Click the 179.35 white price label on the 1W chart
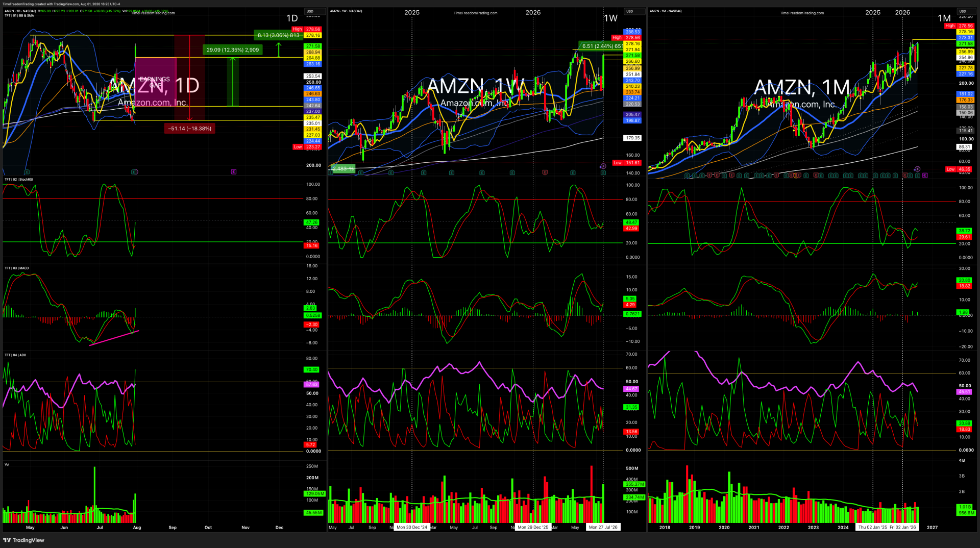Screen dimensions: 980x548 click(633, 138)
